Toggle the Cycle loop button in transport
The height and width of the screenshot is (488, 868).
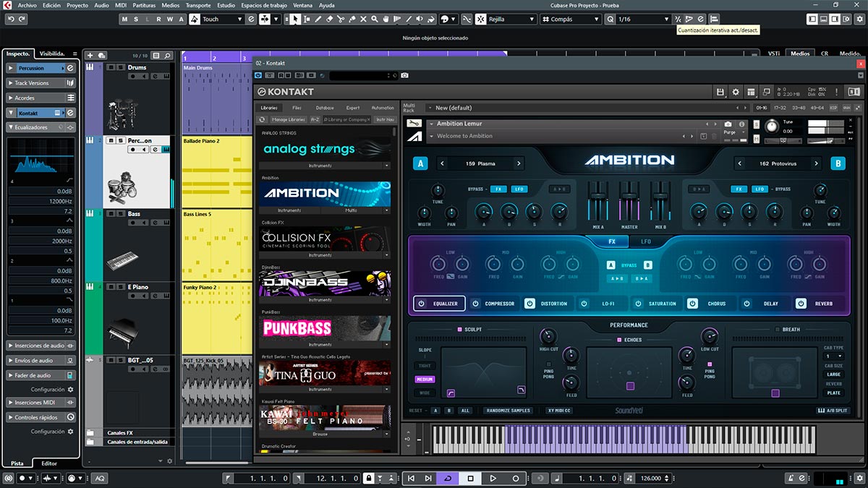tap(448, 478)
